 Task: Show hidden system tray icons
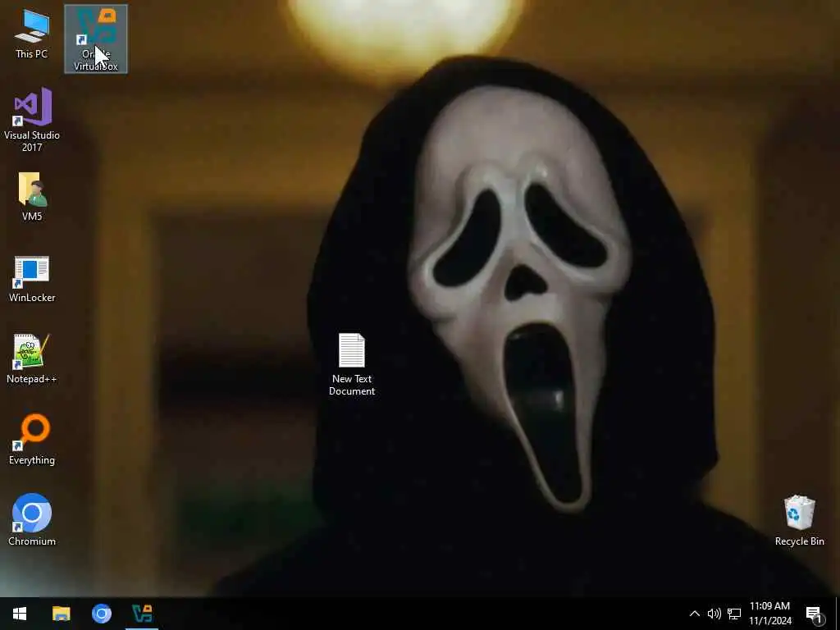pos(694,614)
